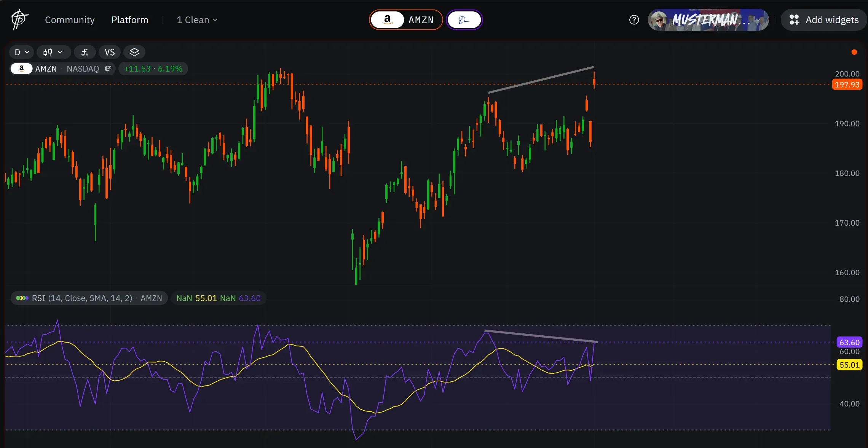Select the AMZN ticker tab
Viewport: 868px width, 448px height.
point(406,20)
